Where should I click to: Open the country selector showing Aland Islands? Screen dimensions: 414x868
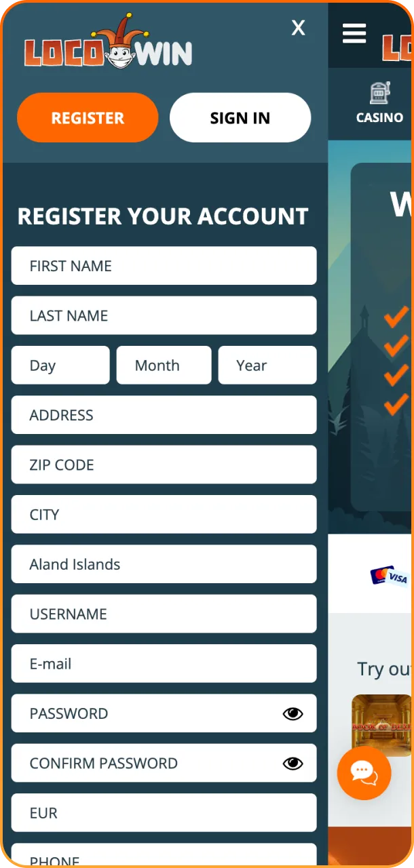pos(164,564)
